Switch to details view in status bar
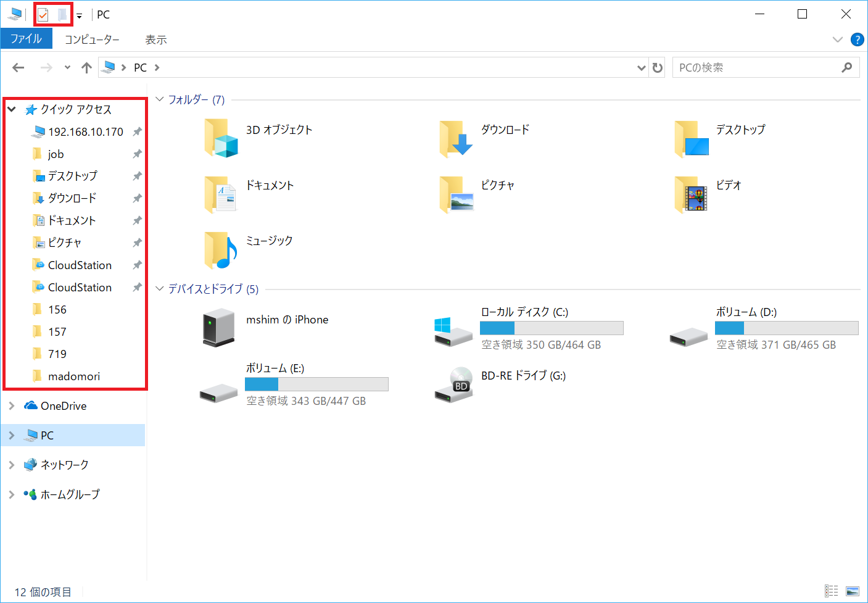868x603 pixels. pyautogui.click(x=832, y=591)
